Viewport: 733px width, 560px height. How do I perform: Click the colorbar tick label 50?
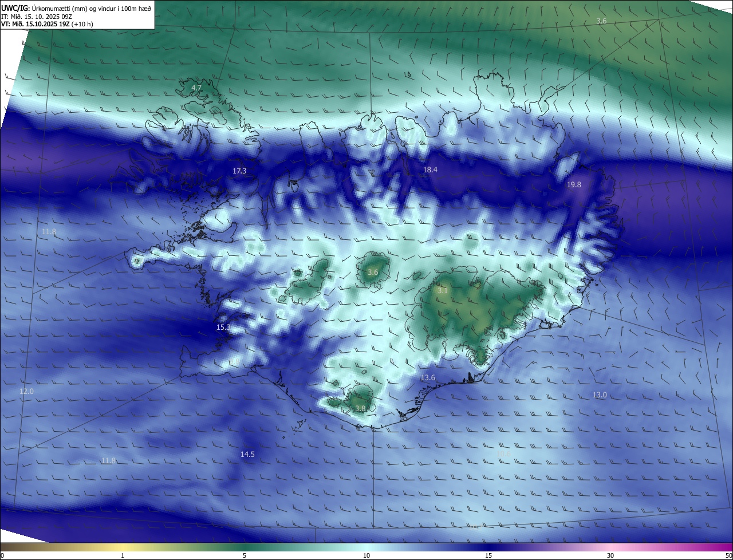point(729,555)
